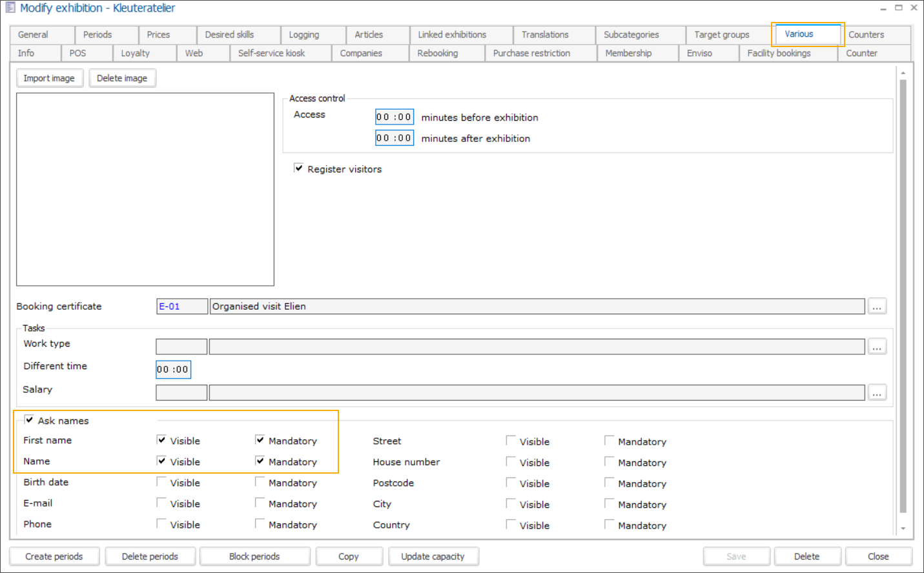Viewport: 924px width, 573px height.
Task: Click the Update capacity button
Action: tap(433, 556)
